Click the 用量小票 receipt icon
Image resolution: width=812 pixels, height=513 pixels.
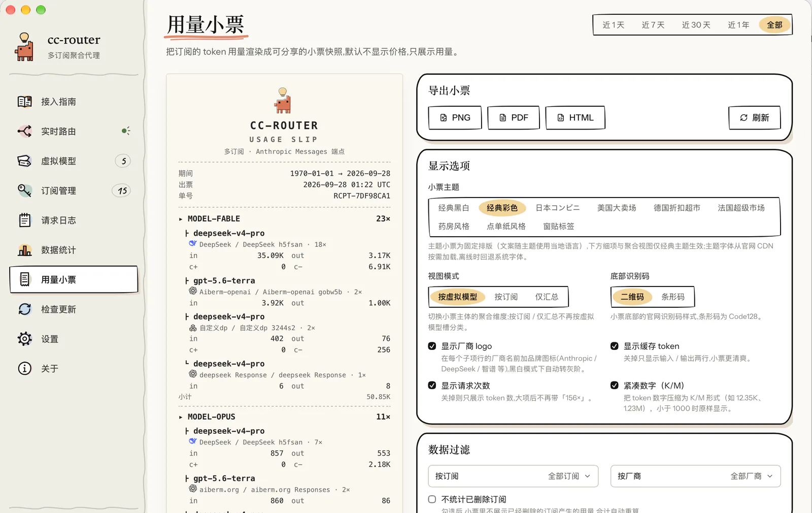(24, 279)
